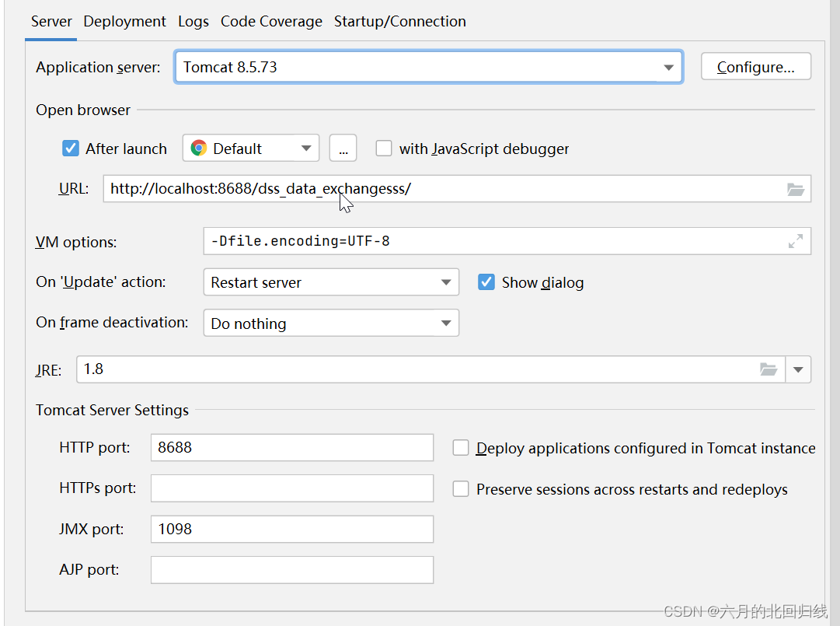This screenshot has height=626, width=840.
Task: Click the HTTPs port label
Action: tap(97, 488)
